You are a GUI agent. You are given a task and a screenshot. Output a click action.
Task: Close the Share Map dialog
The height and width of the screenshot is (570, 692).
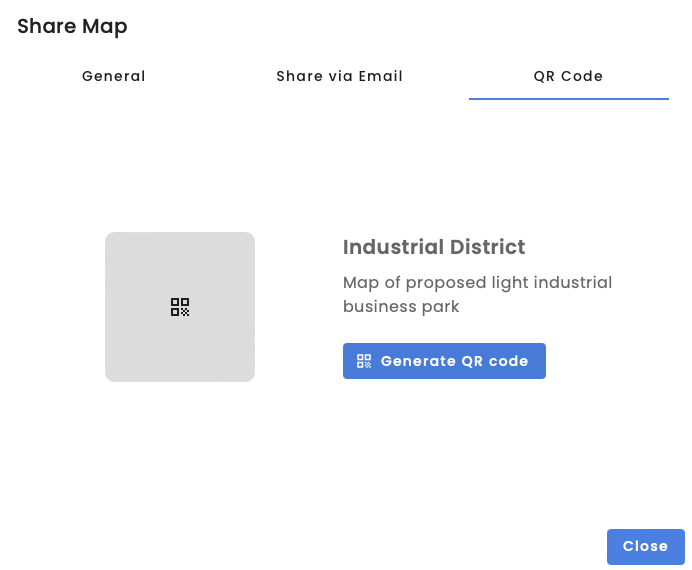pyautogui.click(x=645, y=546)
